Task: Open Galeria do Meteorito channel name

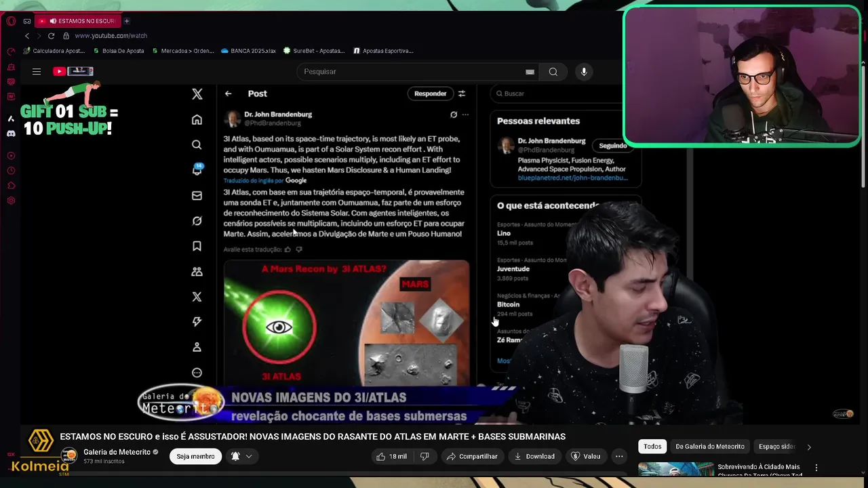Action: coord(117,452)
